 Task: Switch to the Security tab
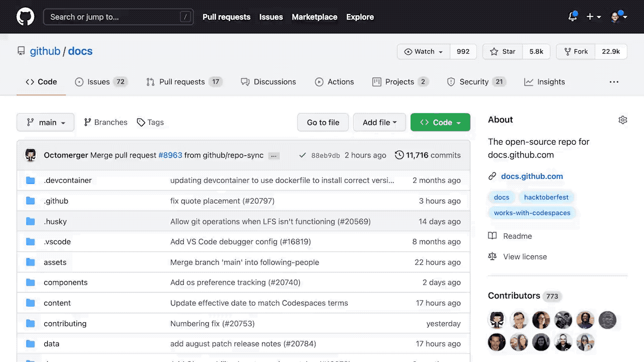(476, 82)
